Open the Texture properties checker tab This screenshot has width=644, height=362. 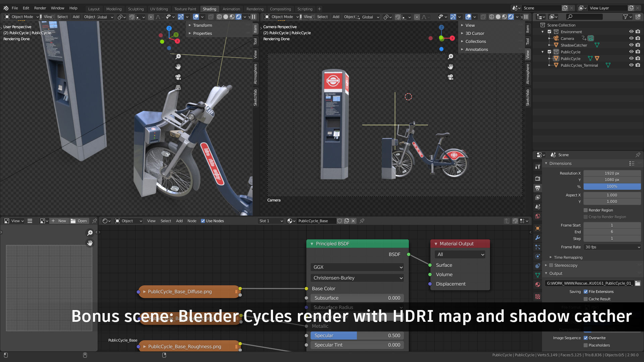(x=538, y=297)
